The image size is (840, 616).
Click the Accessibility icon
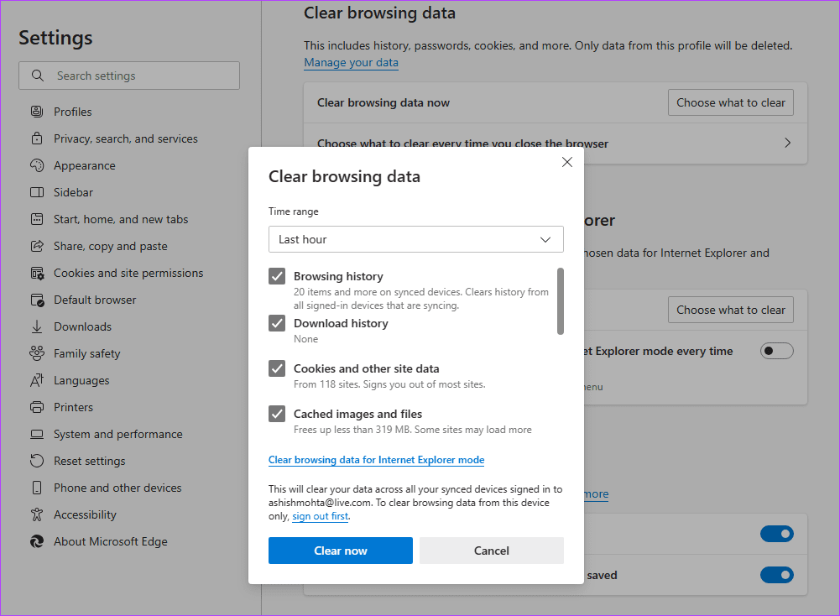point(35,514)
